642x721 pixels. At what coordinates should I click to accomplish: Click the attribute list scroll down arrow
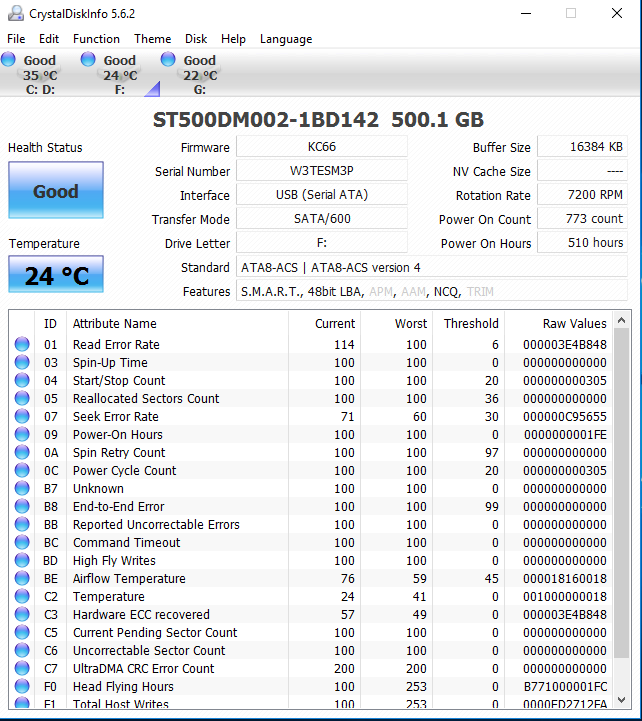621,699
